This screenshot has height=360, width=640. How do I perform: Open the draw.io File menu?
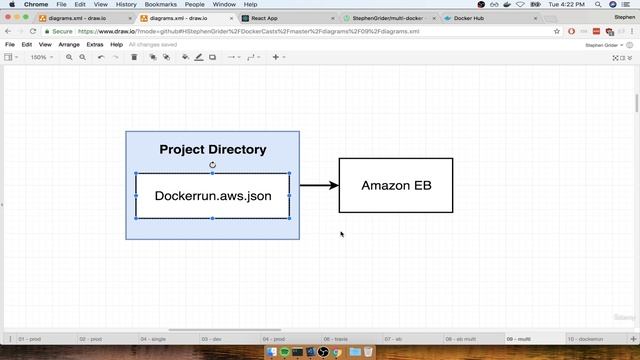point(10,44)
